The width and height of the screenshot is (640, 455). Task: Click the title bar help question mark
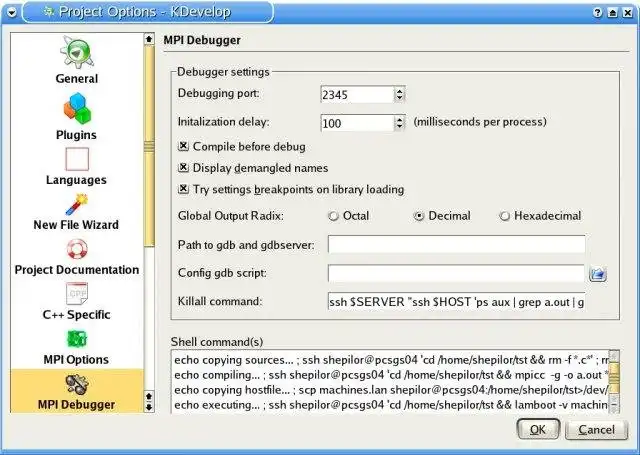tap(598, 13)
